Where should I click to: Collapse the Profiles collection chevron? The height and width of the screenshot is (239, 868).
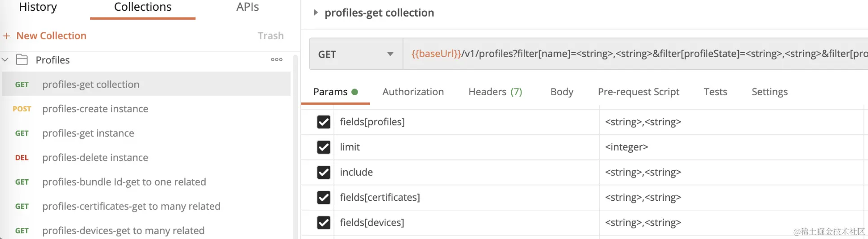click(5, 60)
